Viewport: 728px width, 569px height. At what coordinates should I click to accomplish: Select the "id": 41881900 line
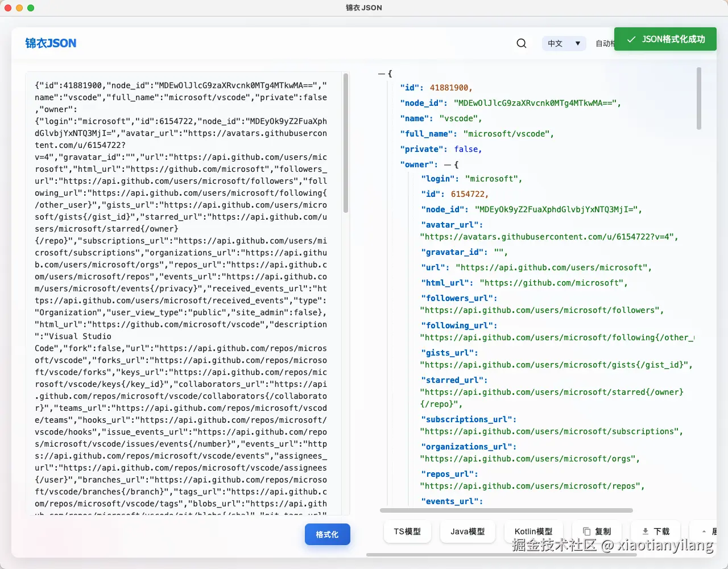pos(436,88)
